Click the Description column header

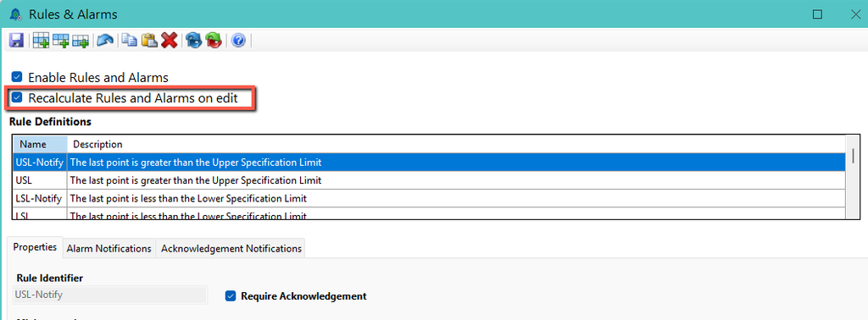point(456,144)
